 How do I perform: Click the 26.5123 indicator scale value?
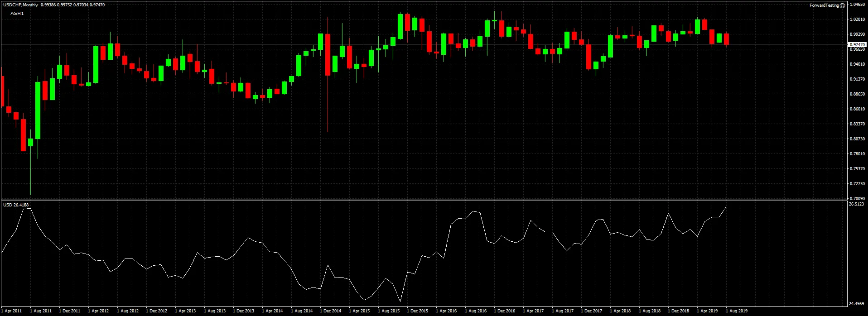pos(856,204)
